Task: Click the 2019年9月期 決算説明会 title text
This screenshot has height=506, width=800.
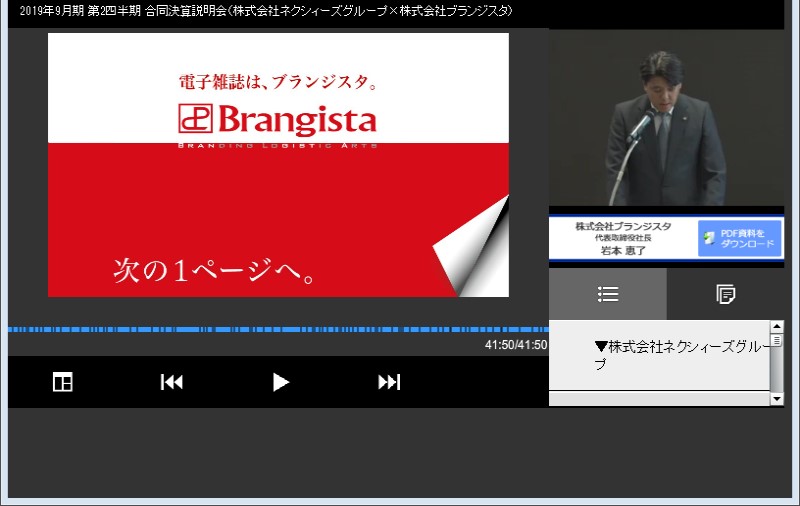Action: 266,11
